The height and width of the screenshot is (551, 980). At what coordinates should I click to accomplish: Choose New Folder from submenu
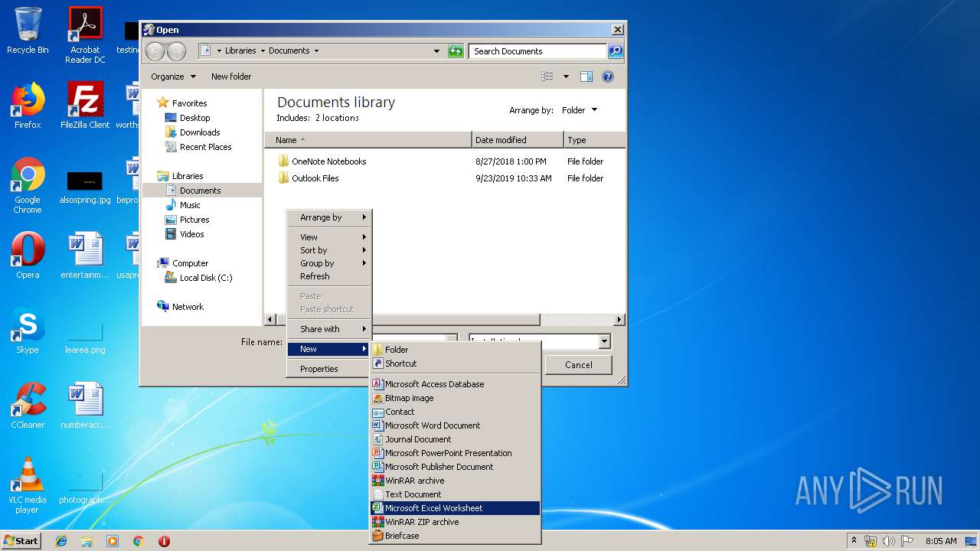pos(455,350)
